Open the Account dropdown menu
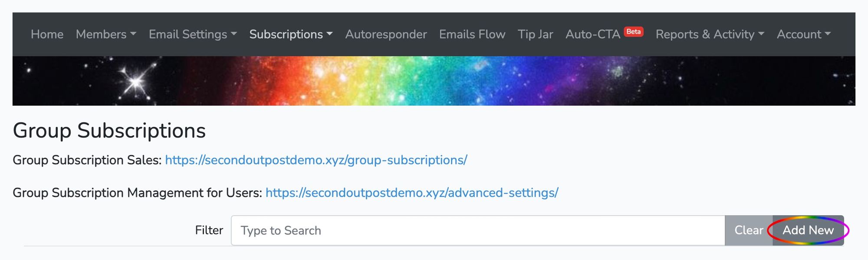Image resolution: width=868 pixels, height=260 pixels. click(x=804, y=34)
